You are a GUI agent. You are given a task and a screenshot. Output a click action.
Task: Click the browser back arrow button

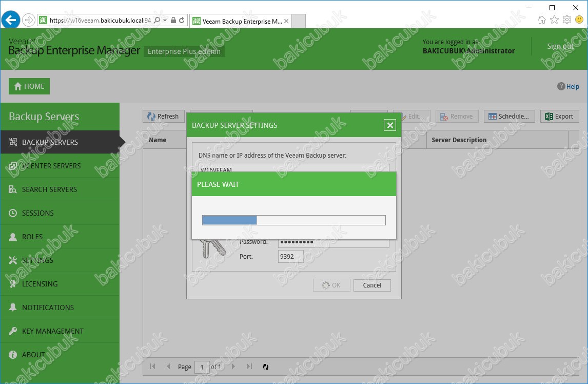coord(10,20)
